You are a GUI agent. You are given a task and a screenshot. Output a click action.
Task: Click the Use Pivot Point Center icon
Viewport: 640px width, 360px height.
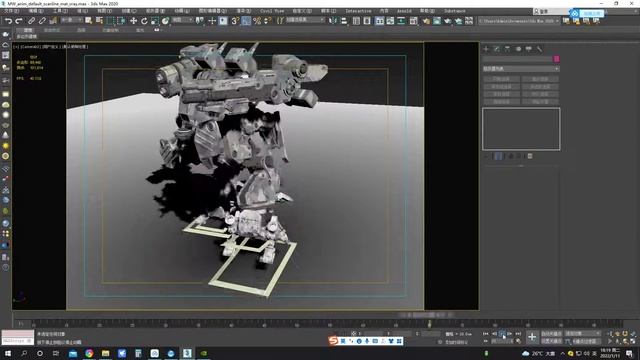(x=199, y=20)
